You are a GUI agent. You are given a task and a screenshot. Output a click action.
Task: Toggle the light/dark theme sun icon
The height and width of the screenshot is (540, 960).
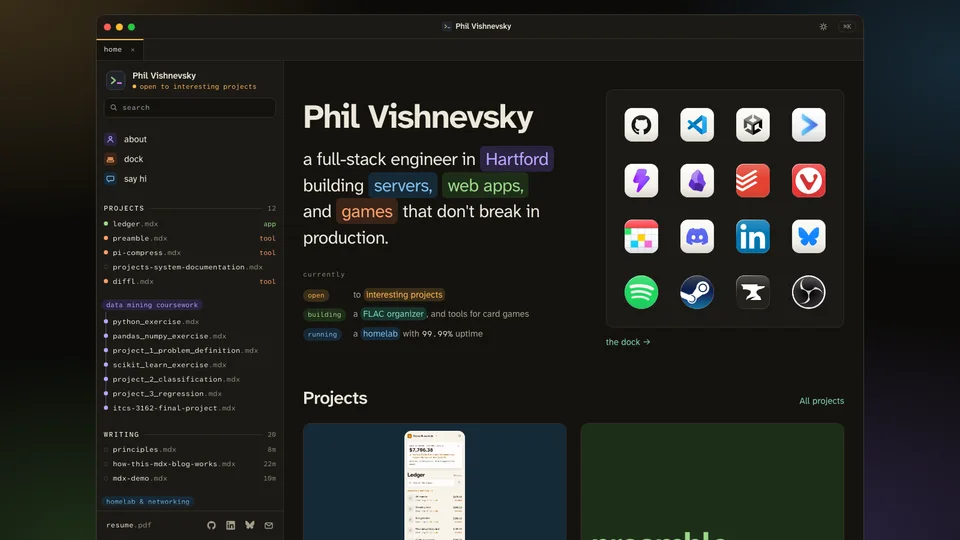pyautogui.click(x=823, y=26)
